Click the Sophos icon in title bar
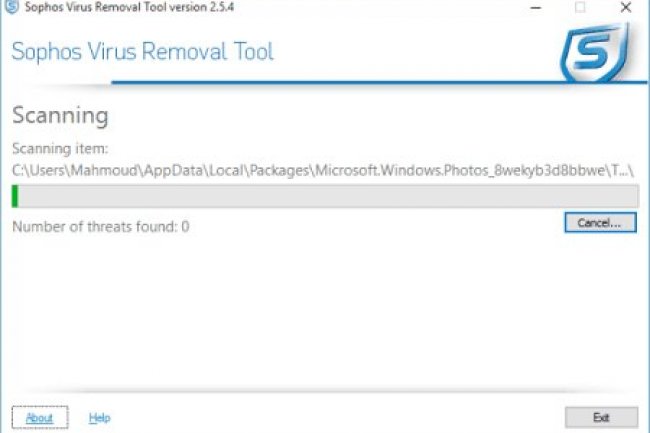650x433 pixels. (x=11, y=8)
